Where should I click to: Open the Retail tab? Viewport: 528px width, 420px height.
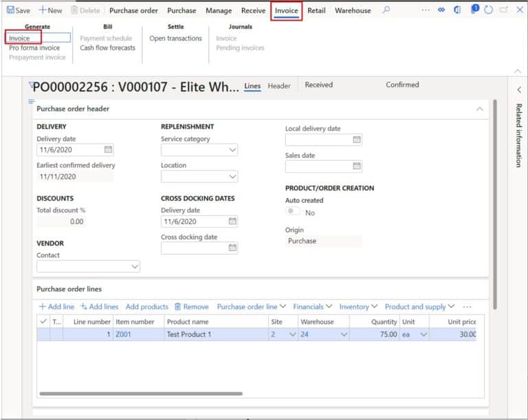[x=316, y=10]
